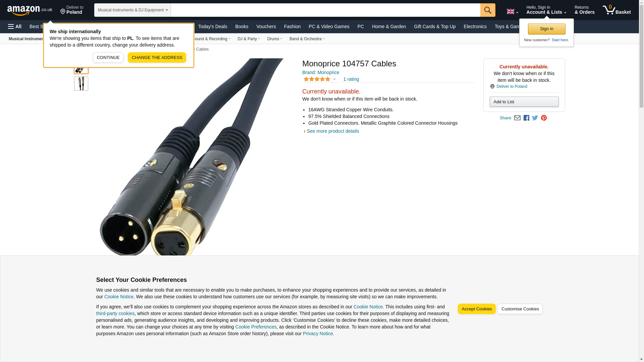
Task: Expand the search category dropdown
Action: point(132,10)
